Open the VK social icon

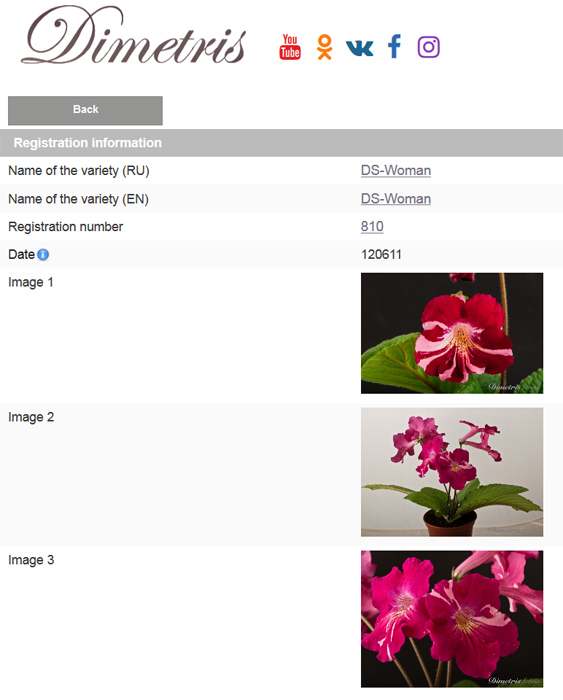click(359, 48)
